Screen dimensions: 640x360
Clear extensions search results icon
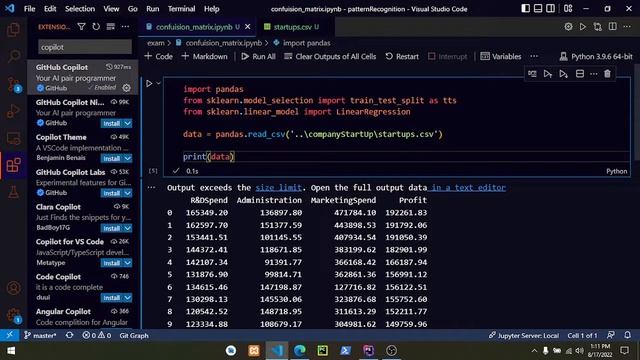click(x=111, y=27)
